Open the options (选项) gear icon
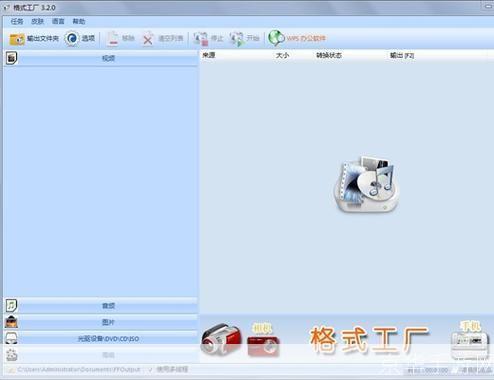 click(72, 39)
